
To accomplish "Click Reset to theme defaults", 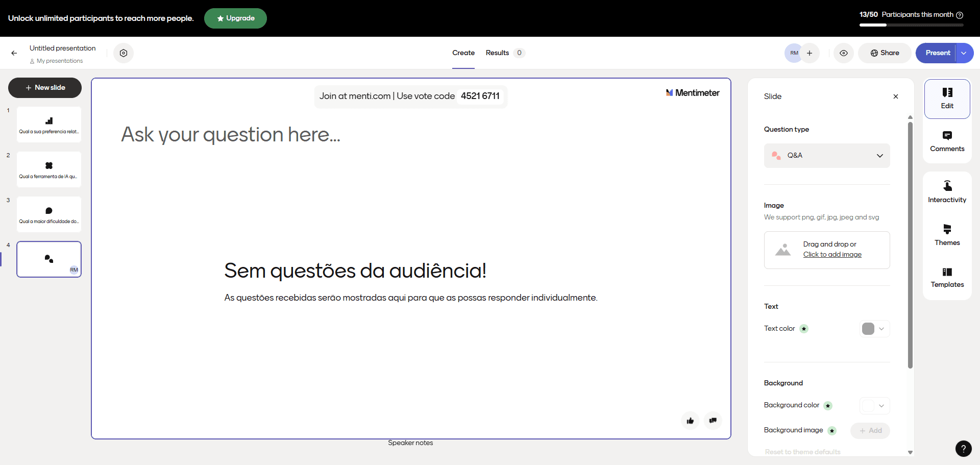I will (802, 452).
